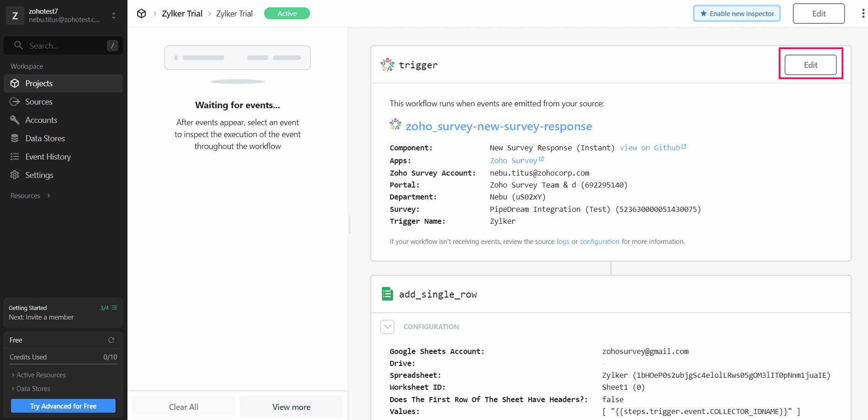Click the View more button
868x420 pixels.
(x=291, y=407)
